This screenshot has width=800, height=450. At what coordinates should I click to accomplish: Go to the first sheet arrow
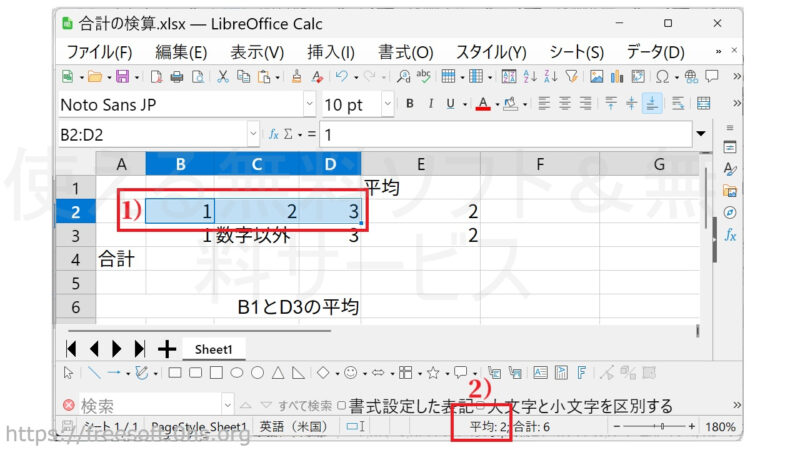71,349
